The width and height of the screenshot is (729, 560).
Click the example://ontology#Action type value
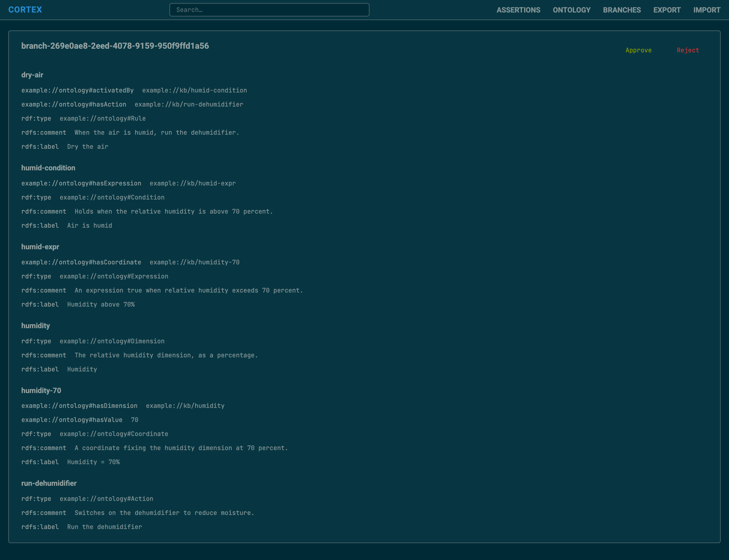[106, 499]
